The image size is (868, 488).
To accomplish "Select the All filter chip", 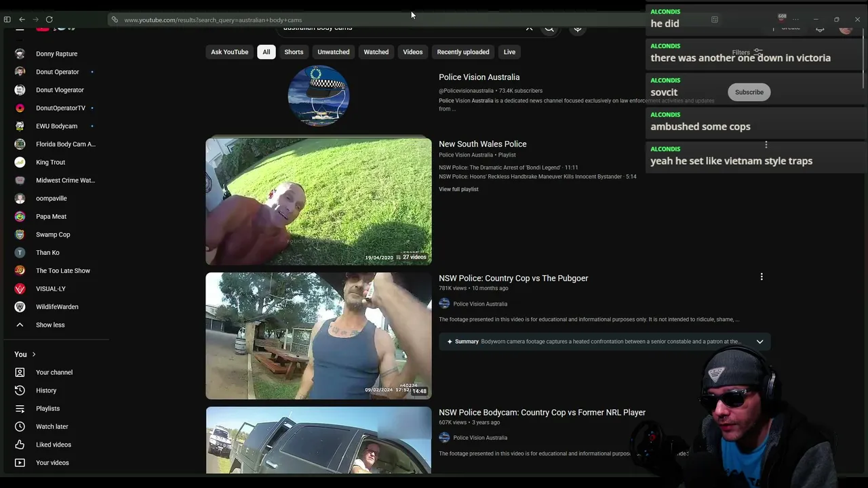I will tap(267, 52).
